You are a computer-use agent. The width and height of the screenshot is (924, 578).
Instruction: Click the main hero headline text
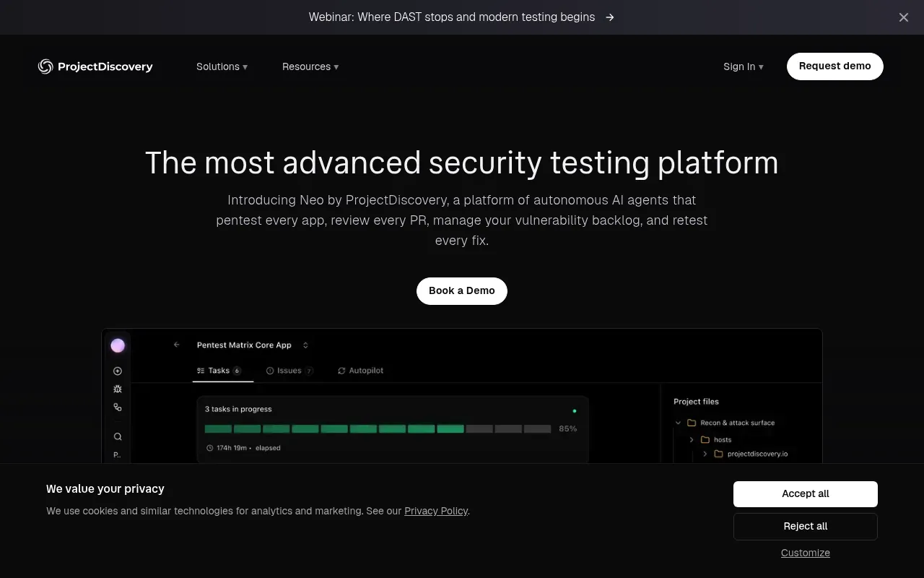pyautogui.click(x=462, y=163)
